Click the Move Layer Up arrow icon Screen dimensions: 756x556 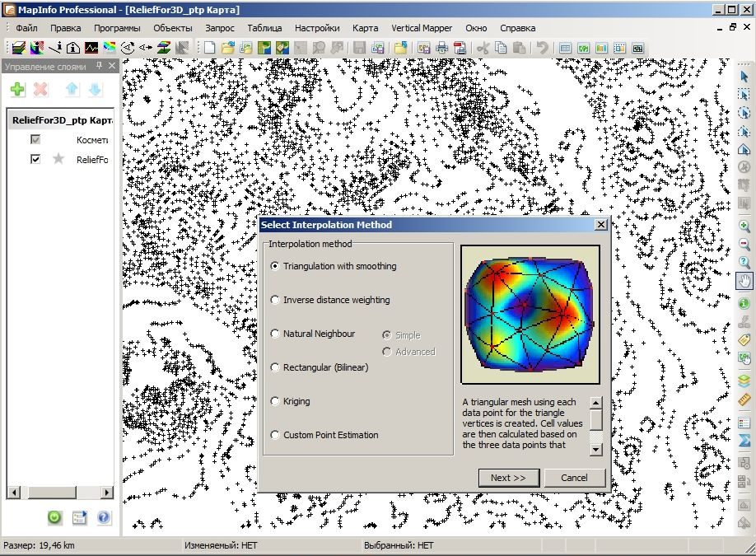[x=72, y=89]
